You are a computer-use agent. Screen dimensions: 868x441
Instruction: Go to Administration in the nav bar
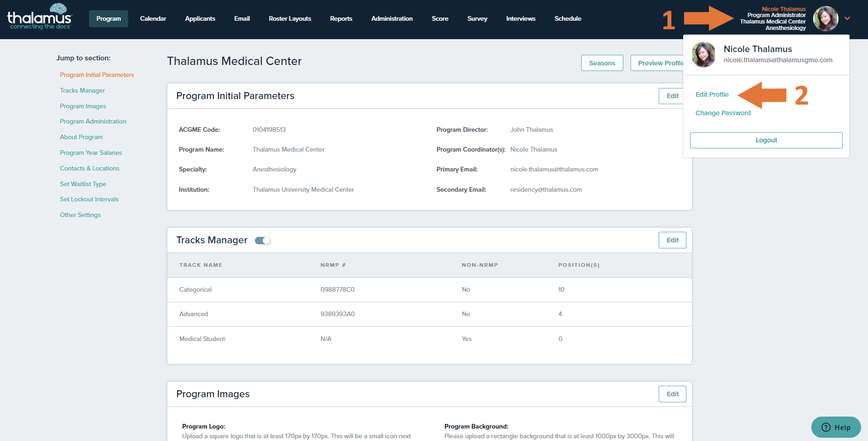pyautogui.click(x=392, y=18)
